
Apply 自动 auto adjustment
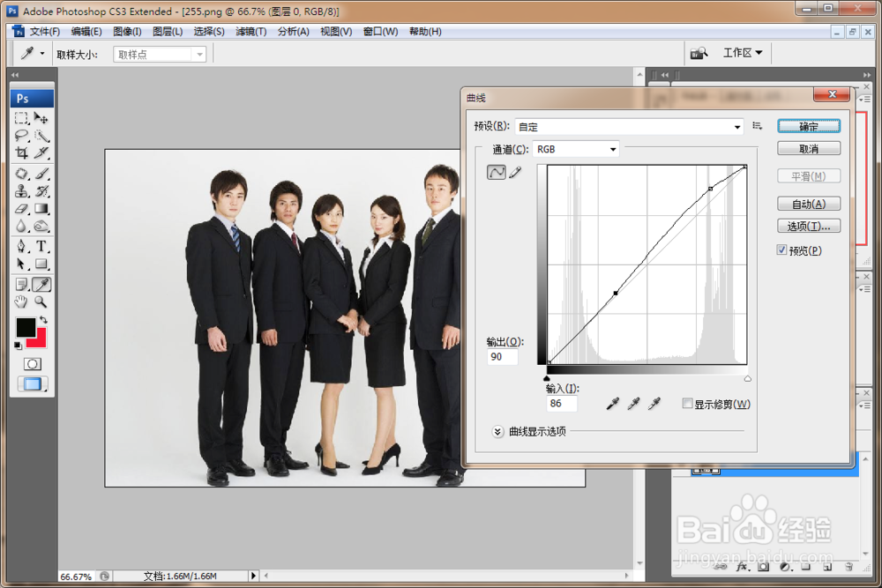coord(809,204)
